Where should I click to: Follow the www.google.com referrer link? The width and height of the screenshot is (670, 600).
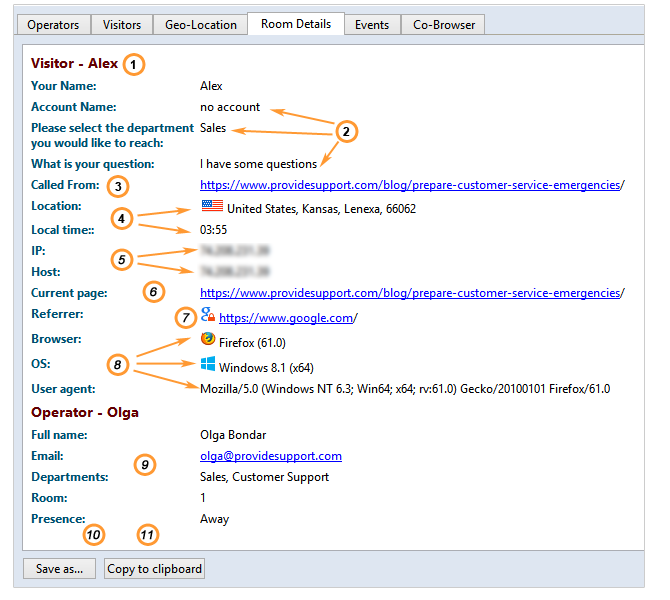(x=286, y=318)
